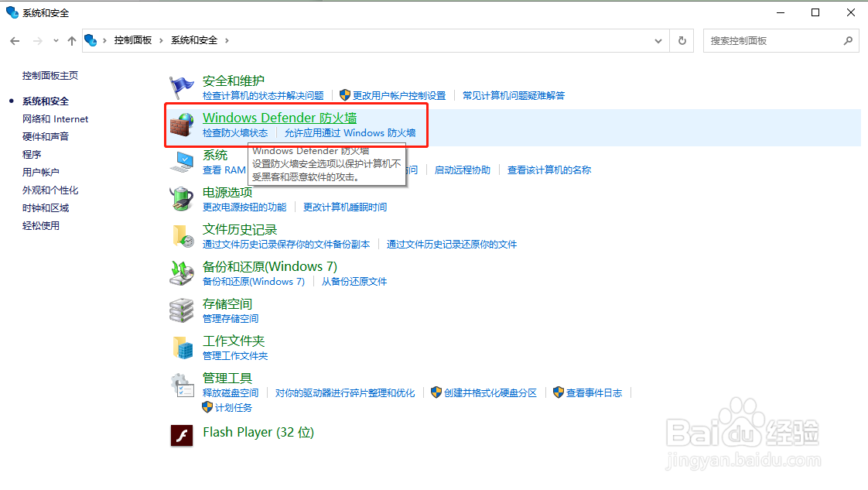Select 系统和安全 in the breadcrumb
868x490 pixels.
pyautogui.click(x=193, y=40)
